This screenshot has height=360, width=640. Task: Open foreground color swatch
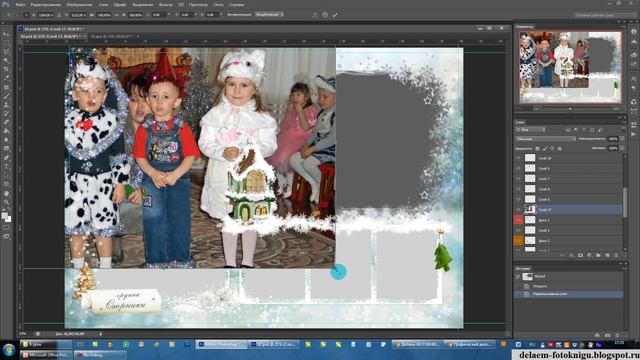(4, 216)
